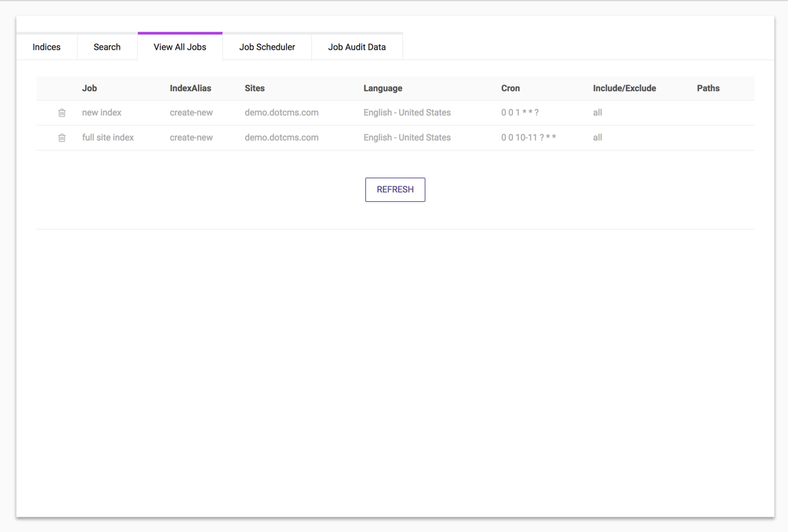Click the Include/Exclude column header
This screenshot has height=532, width=788.
point(624,88)
